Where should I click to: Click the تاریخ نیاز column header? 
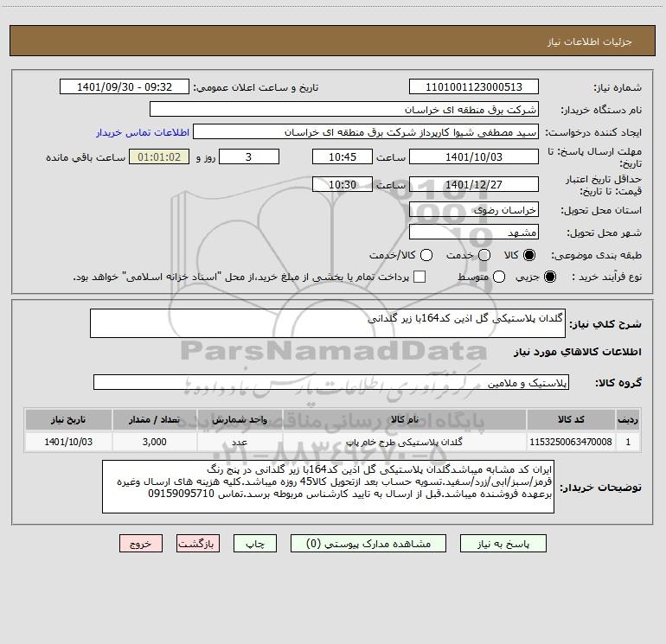pos(68,419)
